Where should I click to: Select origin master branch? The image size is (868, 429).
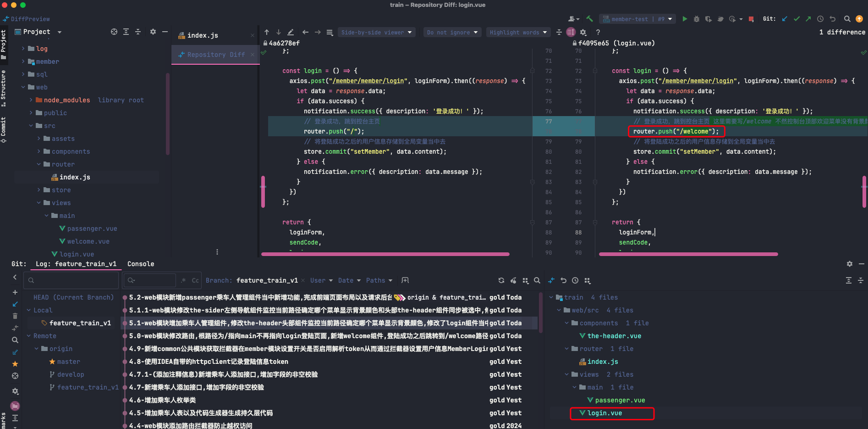coord(68,362)
